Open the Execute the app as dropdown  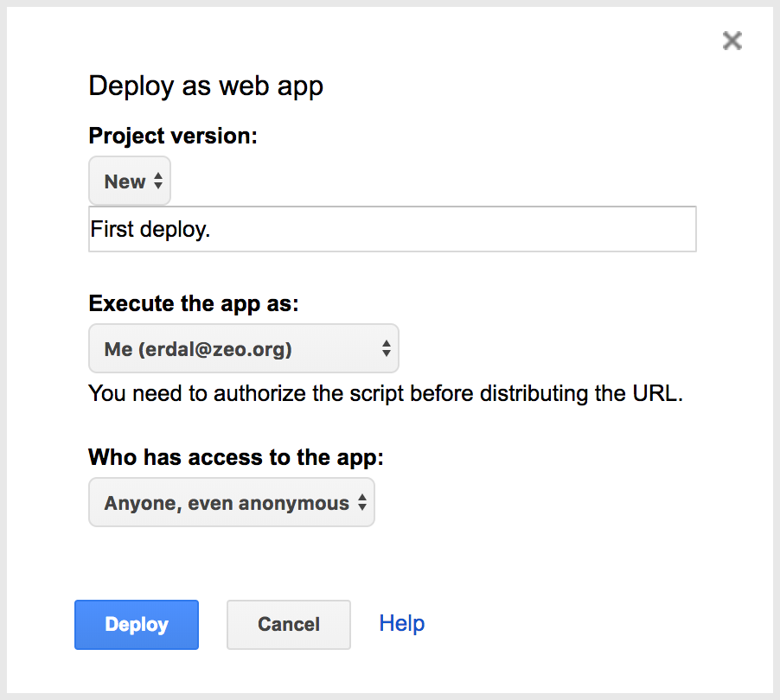244,348
